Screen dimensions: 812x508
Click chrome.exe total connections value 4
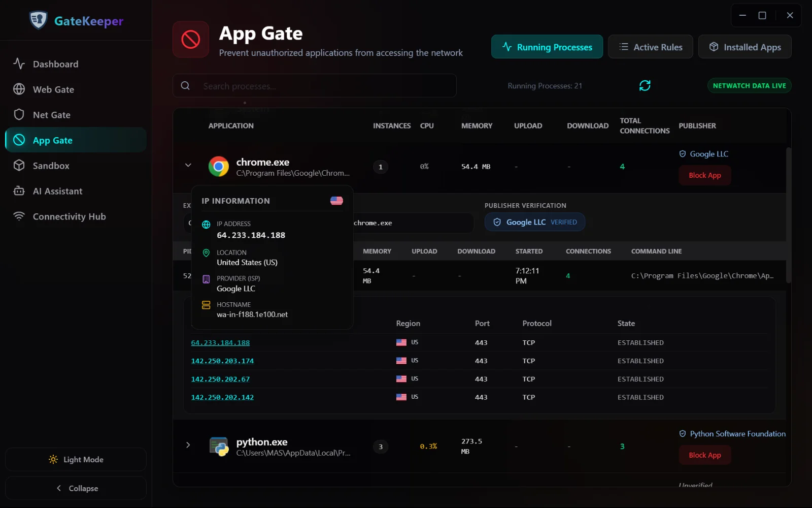tap(622, 167)
